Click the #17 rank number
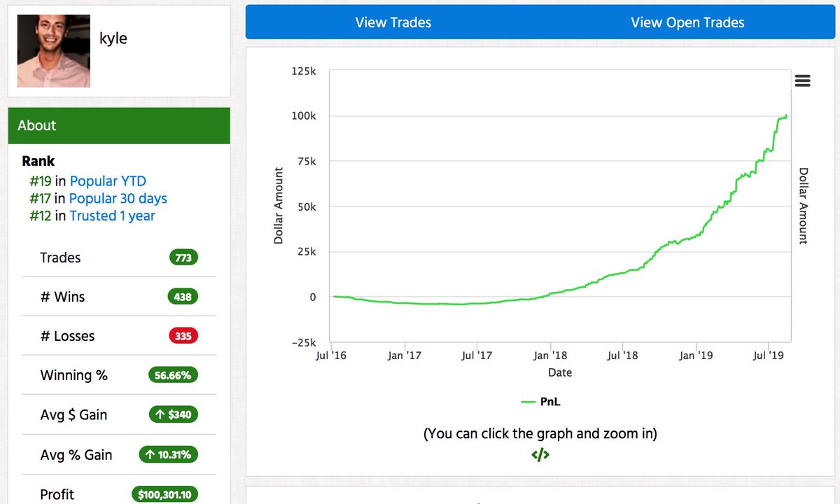Screen dimensions: 840x504 pos(41,199)
